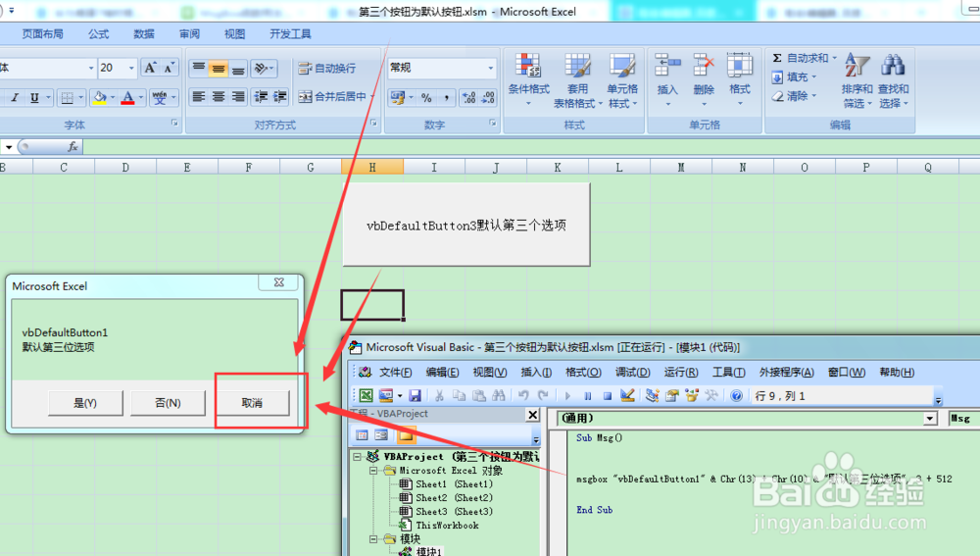Click text orientation icon
Screen dimensions: 980x556
pos(263,68)
